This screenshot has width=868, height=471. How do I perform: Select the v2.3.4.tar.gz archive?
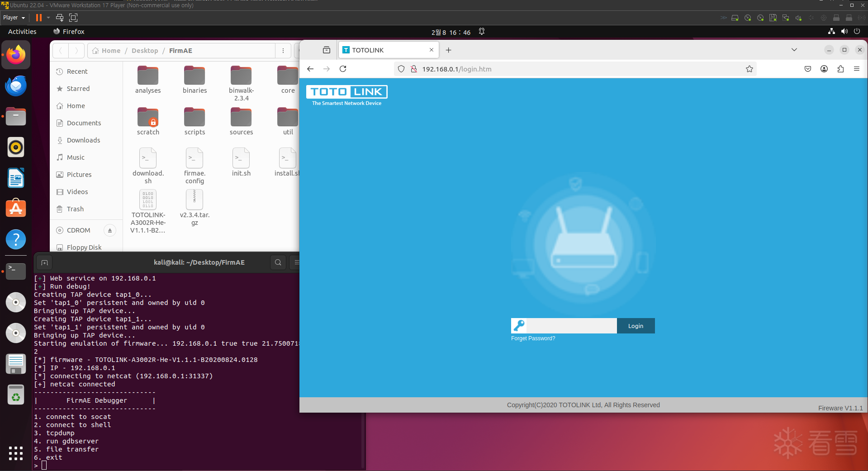click(x=194, y=208)
